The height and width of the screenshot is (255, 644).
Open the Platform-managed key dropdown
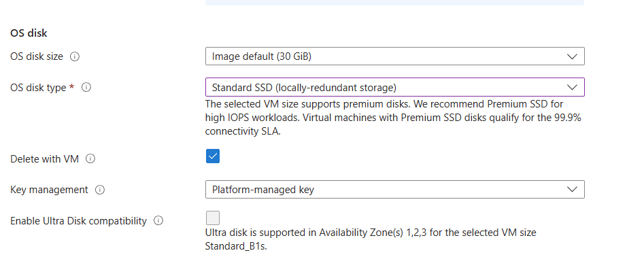click(x=394, y=189)
